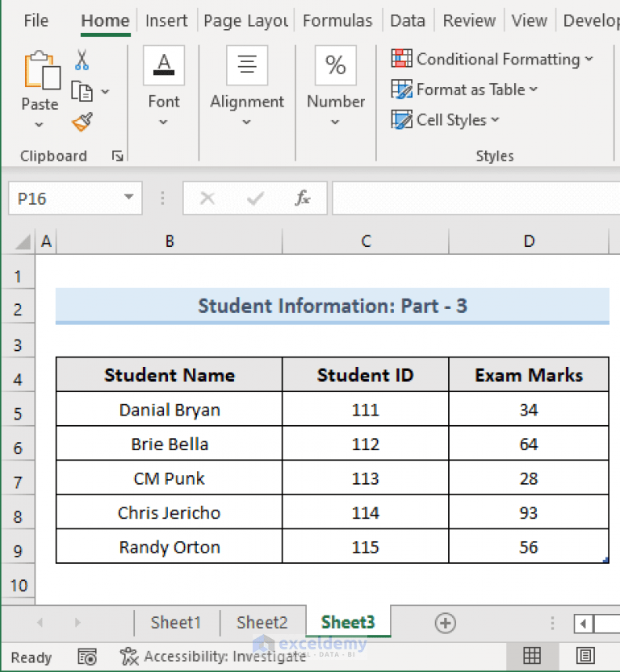
Task: Switch to the Insert ribbon tab
Action: click(x=166, y=20)
